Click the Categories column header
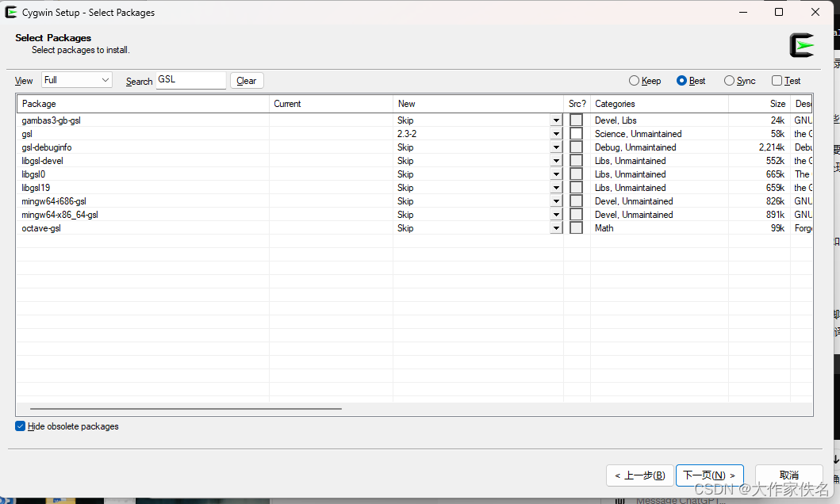The image size is (840, 504). [x=659, y=104]
